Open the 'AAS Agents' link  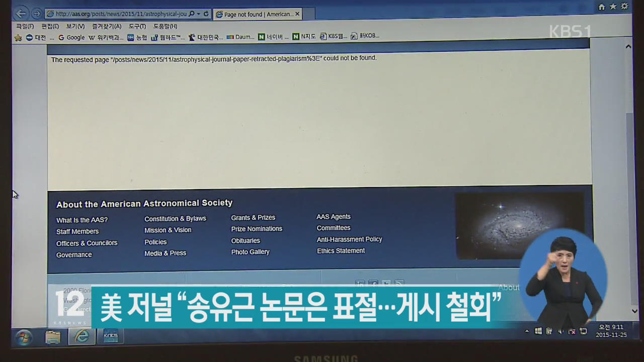[334, 217]
